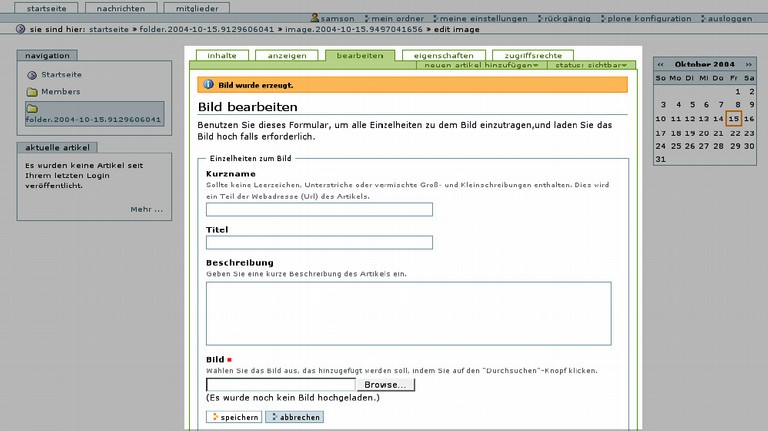Click the Startseite home icon in navigation
This screenshot has height=431, width=768.
[32, 75]
